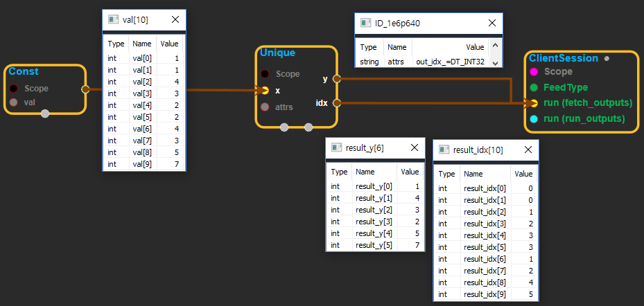Select the Unique node x input pin

point(265,90)
